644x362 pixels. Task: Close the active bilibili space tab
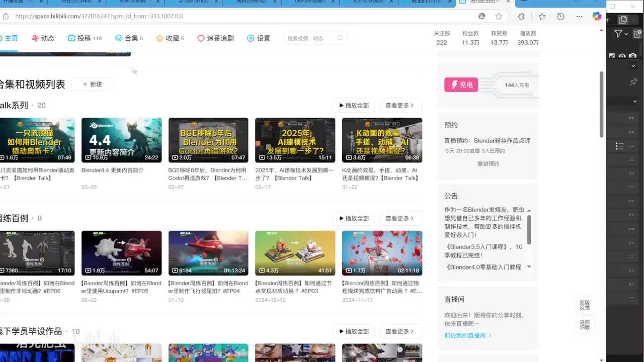509,2
